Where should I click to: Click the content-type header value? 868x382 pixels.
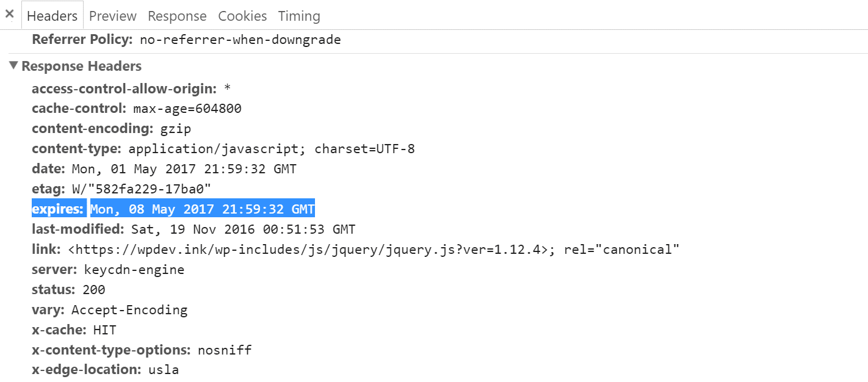click(271, 149)
